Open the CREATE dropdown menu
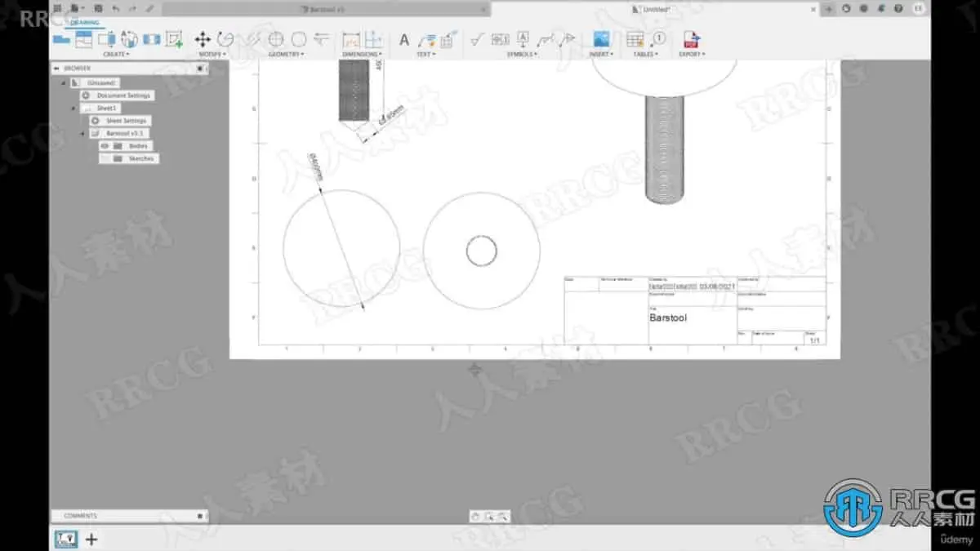Viewport: 980px width, 551px height. point(116,54)
